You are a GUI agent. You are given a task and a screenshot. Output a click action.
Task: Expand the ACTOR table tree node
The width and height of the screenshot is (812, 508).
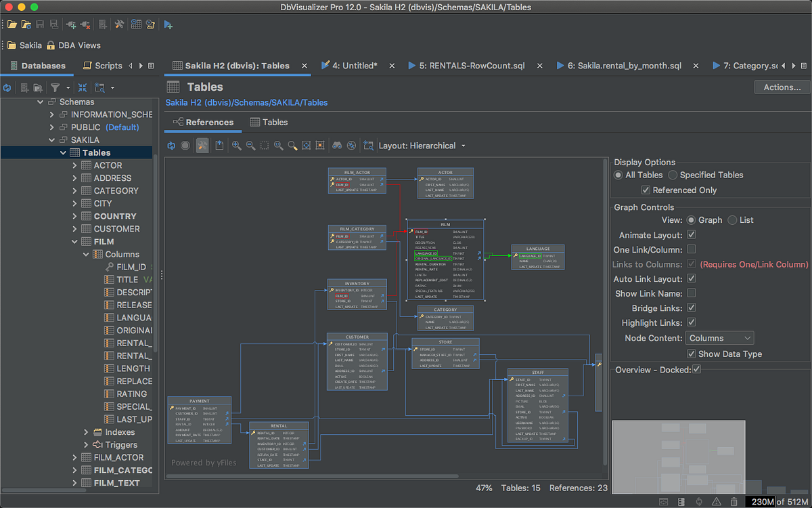click(x=74, y=165)
